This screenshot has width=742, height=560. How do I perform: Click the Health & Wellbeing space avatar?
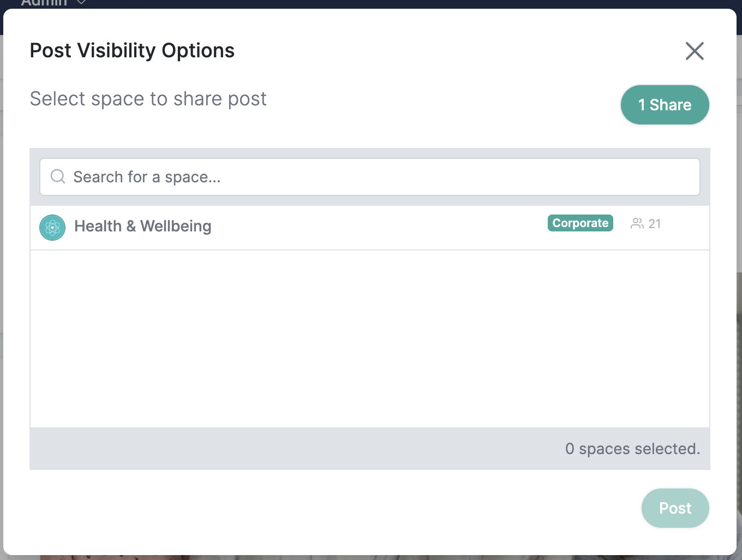(x=52, y=228)
